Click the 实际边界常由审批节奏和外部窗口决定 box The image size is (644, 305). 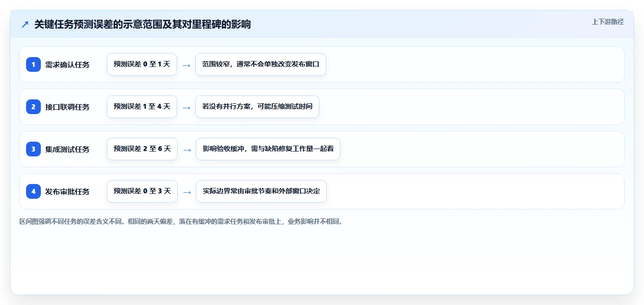click(261, 191)
